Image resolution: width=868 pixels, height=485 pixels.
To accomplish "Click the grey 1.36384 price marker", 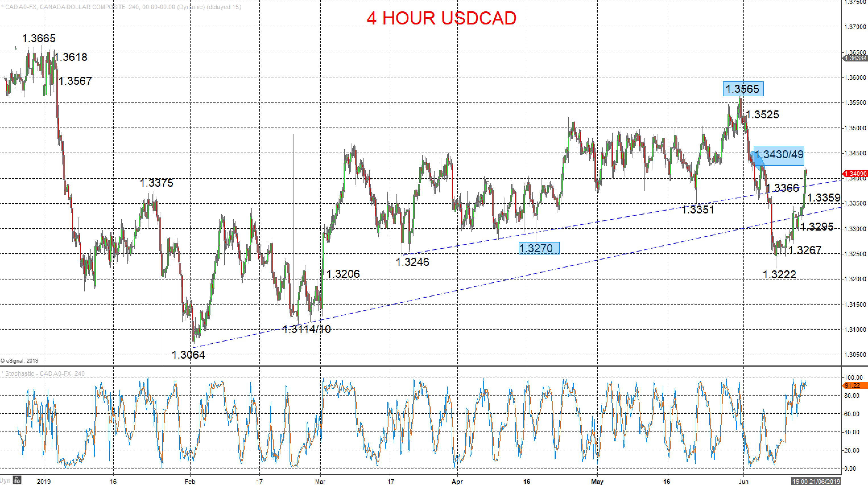I will [855, 58].
